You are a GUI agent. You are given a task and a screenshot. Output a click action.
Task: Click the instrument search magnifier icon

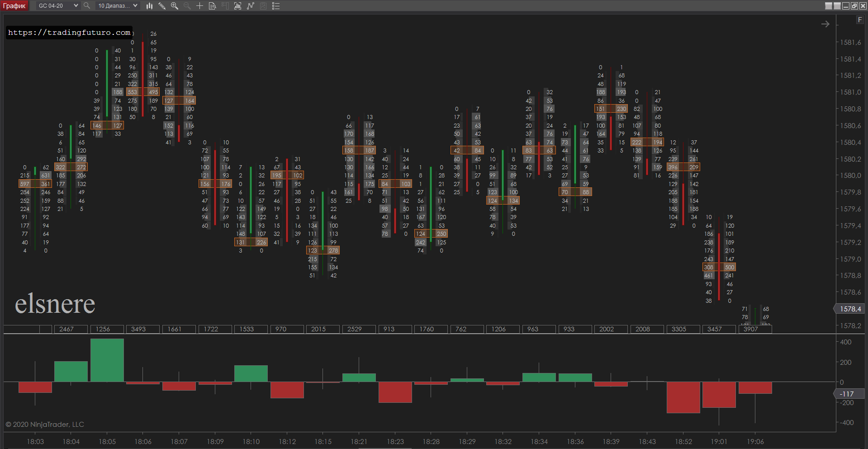87,6
